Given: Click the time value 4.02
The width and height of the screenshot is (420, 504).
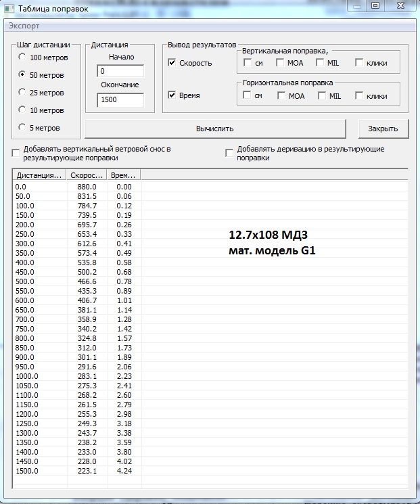Looking at the screenshot, I should pyautogui.click(x=124, y=461).
